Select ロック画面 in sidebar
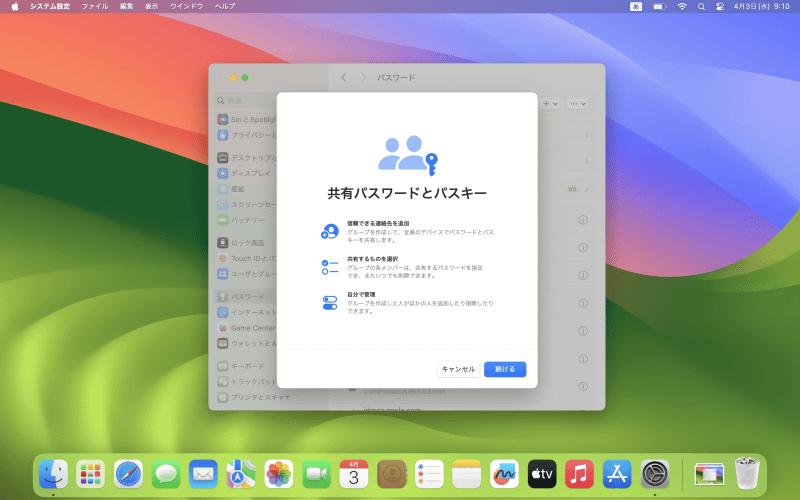This screenshot has height=500, width=800. click(247, 243)
